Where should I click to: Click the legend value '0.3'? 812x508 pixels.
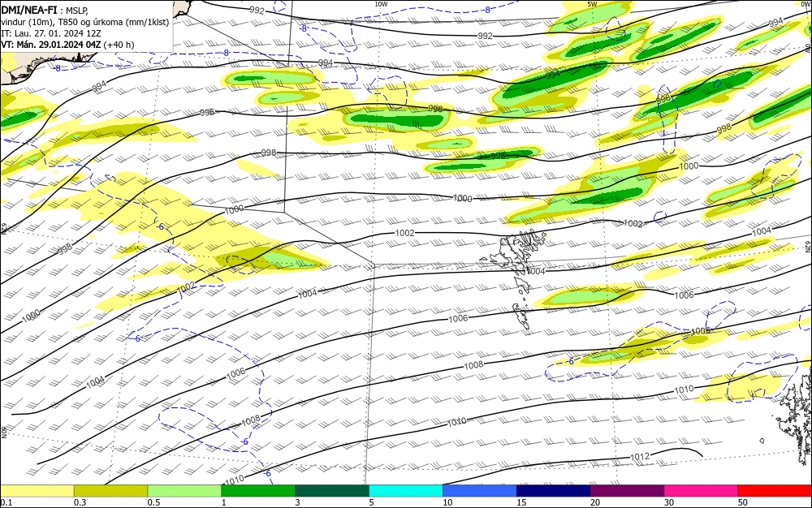click(80, 502)
